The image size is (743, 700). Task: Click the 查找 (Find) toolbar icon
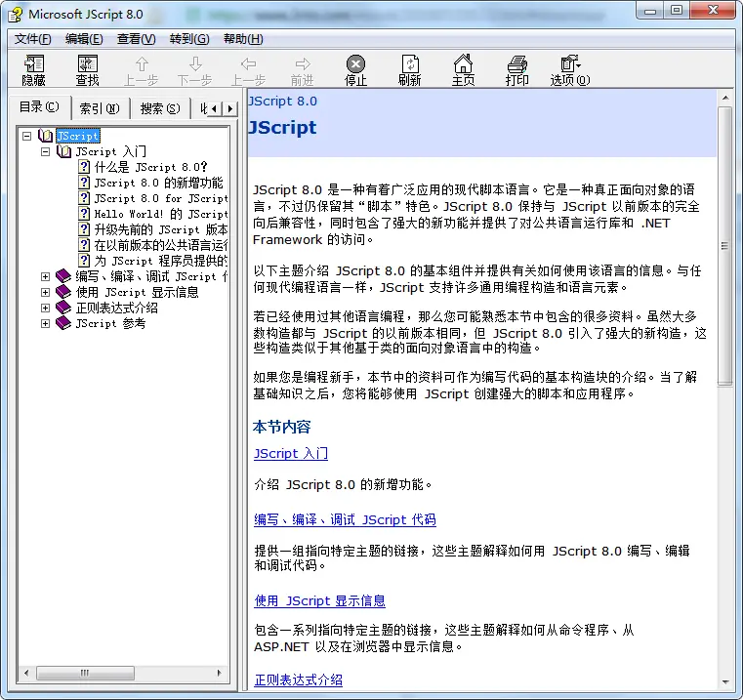point(87,69)
